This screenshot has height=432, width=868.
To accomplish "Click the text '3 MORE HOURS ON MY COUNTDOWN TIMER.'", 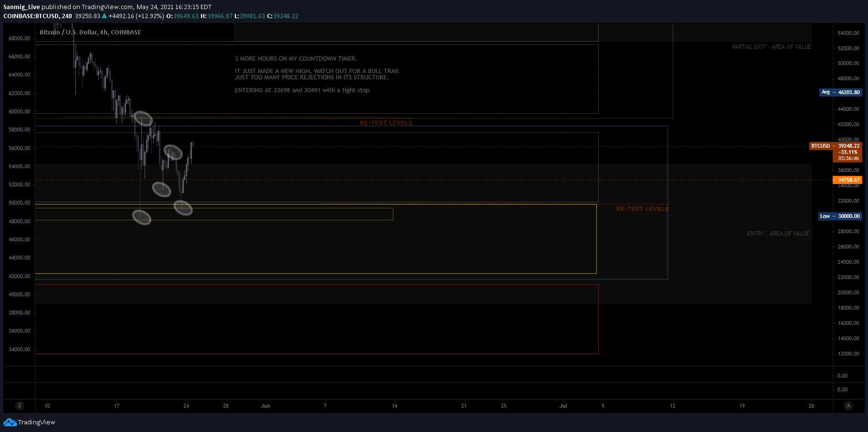I will 296,59.
